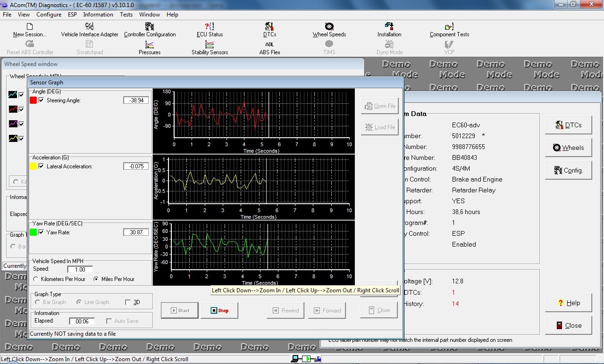Select the Wheel Speeds tool
Screen dimensions: 604x364
328,30
